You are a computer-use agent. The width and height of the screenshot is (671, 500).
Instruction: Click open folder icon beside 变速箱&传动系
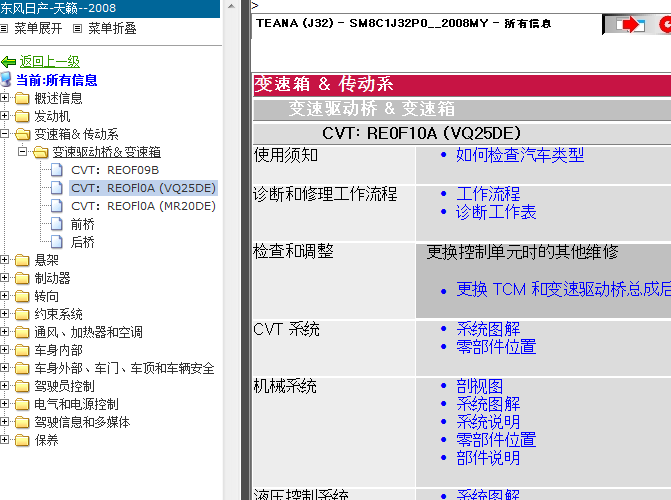[22, 134]
